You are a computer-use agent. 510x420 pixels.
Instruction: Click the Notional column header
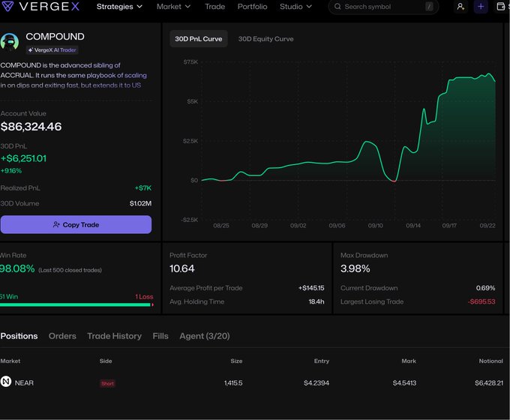(490, 361)
